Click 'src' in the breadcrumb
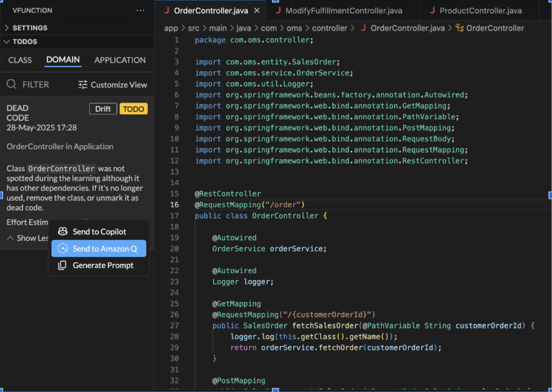The width and height of the screenshot is (552, 392). [x=194, y=28]
